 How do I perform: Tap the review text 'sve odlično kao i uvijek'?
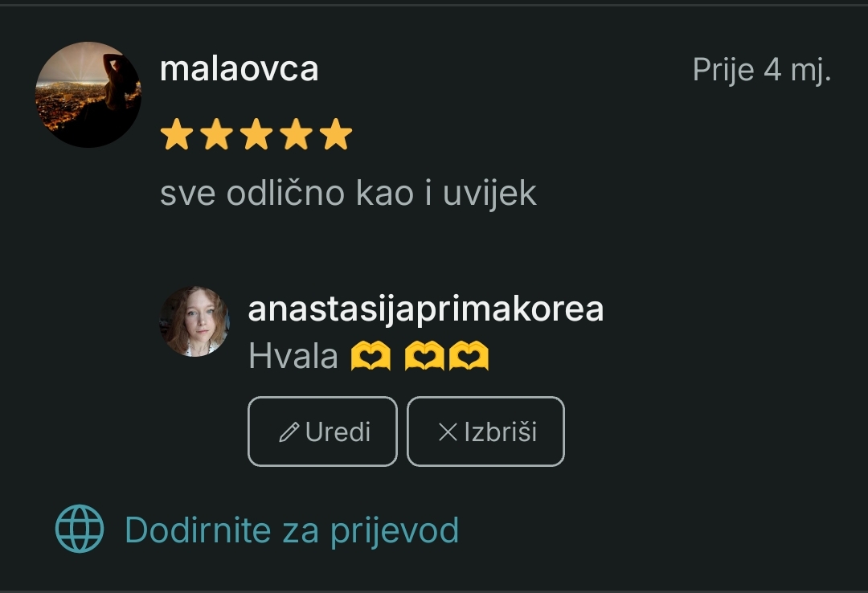click(x=348, y=194)
